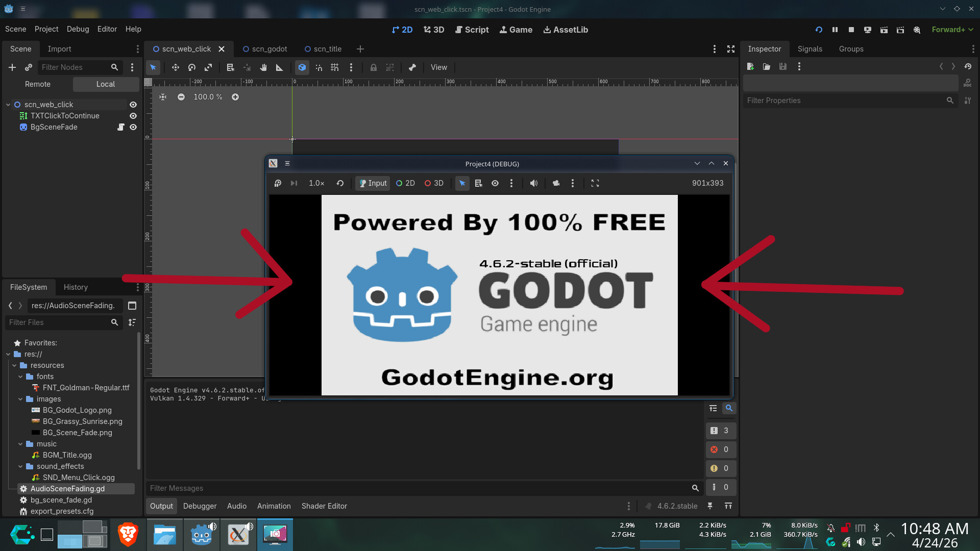
Task: Mute game audio in debug window
Action: (533, 183)
